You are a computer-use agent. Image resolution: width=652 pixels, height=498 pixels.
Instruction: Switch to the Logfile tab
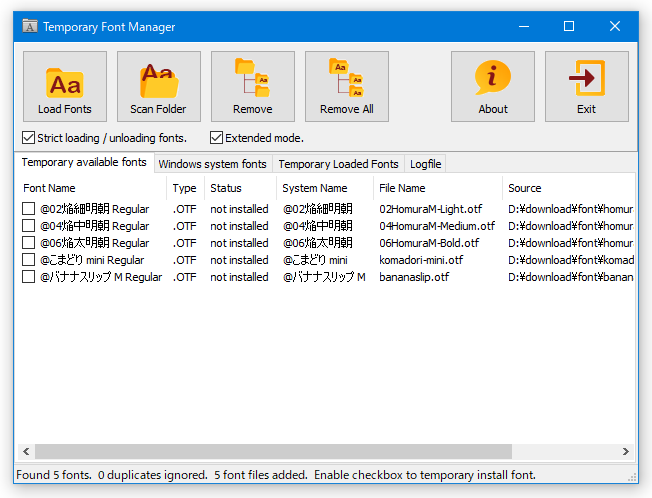coord(425,164)
